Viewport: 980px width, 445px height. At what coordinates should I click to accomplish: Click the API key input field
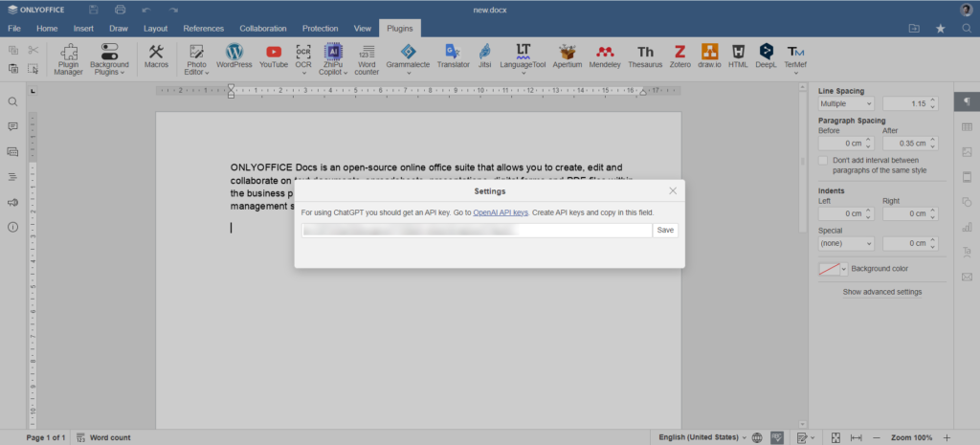pyautogui.click(x=476, y=231)
